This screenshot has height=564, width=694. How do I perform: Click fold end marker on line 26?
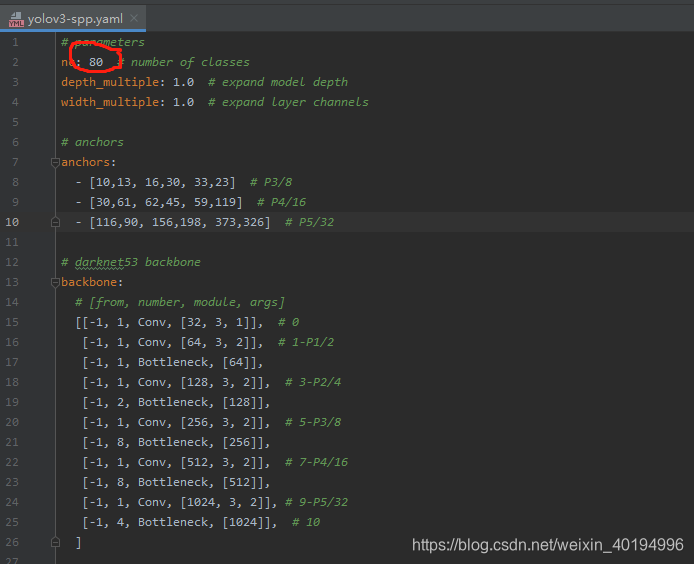[x=55, y=542]
